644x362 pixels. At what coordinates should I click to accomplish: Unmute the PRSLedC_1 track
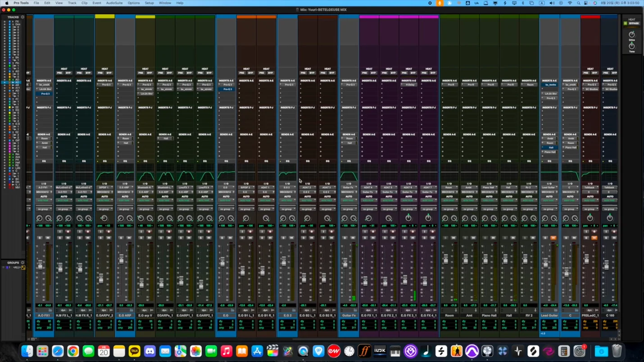[594, 238]
